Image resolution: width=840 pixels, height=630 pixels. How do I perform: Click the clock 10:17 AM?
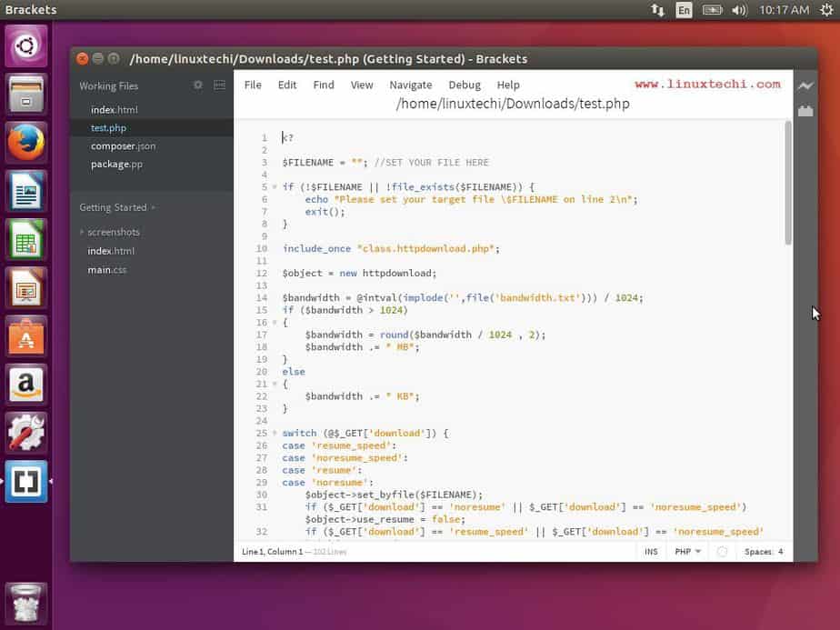785,10
